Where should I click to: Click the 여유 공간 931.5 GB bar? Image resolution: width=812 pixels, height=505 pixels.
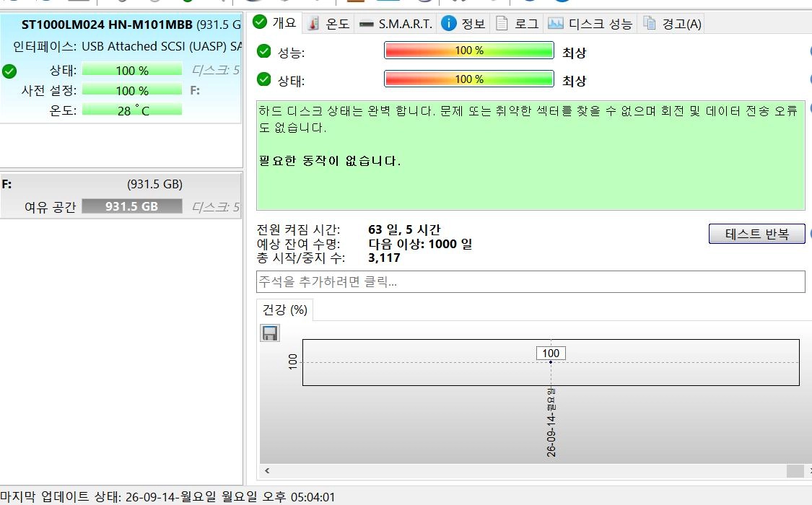pyautogui.click(x=132, y=206)
